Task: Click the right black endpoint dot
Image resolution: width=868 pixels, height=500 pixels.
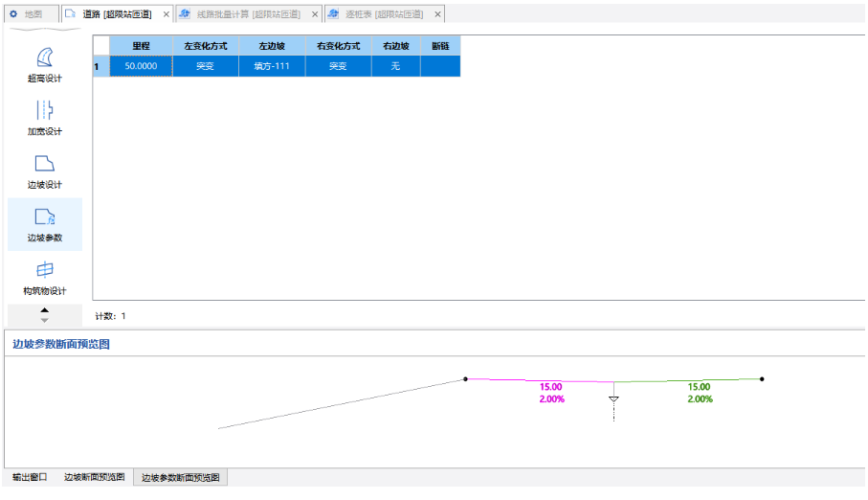Action: [x=763, y=379]
